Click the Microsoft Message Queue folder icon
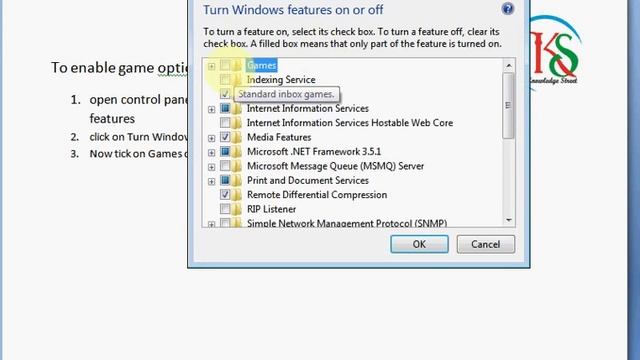 (237, 166)
